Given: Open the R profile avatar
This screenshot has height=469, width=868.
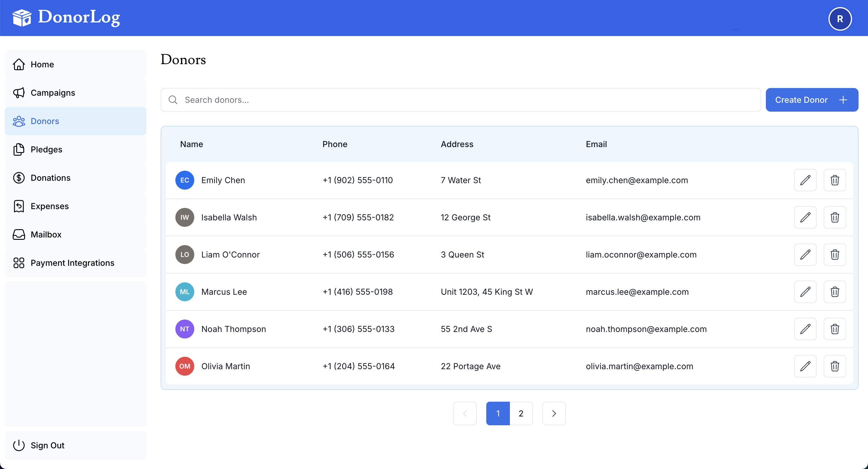Looking at the screenshot, I should click(840, 19).
